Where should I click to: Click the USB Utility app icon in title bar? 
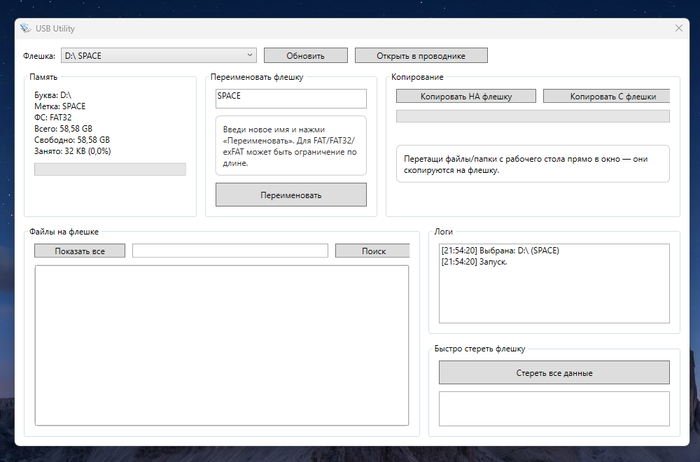click(25, 29)
